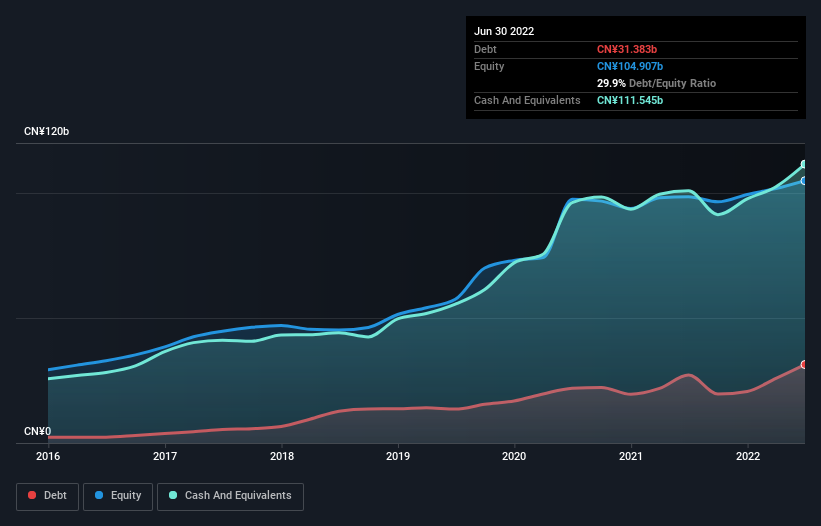The height and width of the screenshot is (526, 821).
Task: Click the CN¥111.545b cash value
Action: point(630,100)
